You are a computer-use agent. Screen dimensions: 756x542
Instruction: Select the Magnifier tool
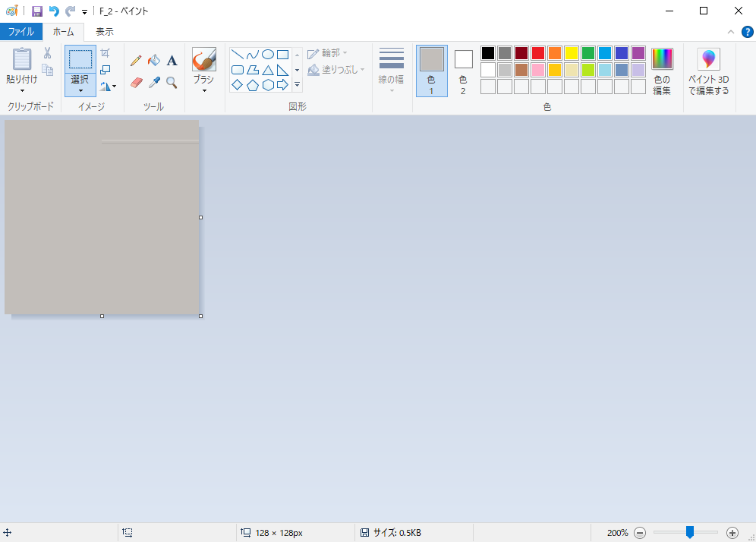point(172,83)
